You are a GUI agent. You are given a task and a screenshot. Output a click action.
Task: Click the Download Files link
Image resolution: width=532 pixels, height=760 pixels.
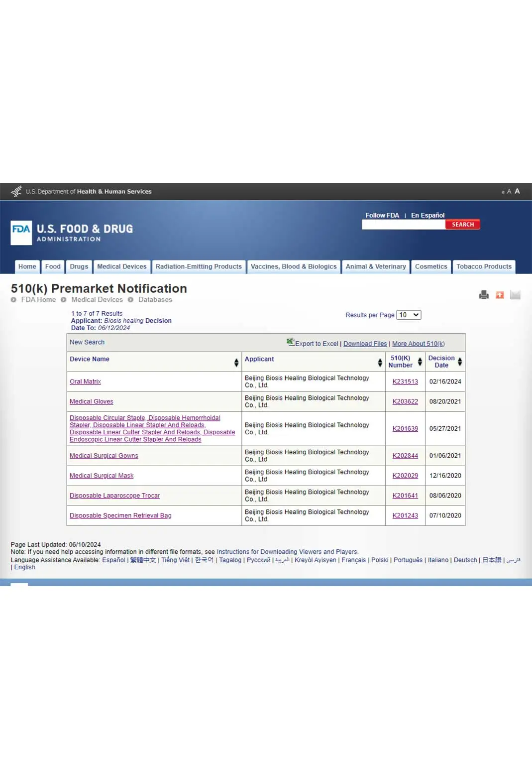(x=365, y=344)
